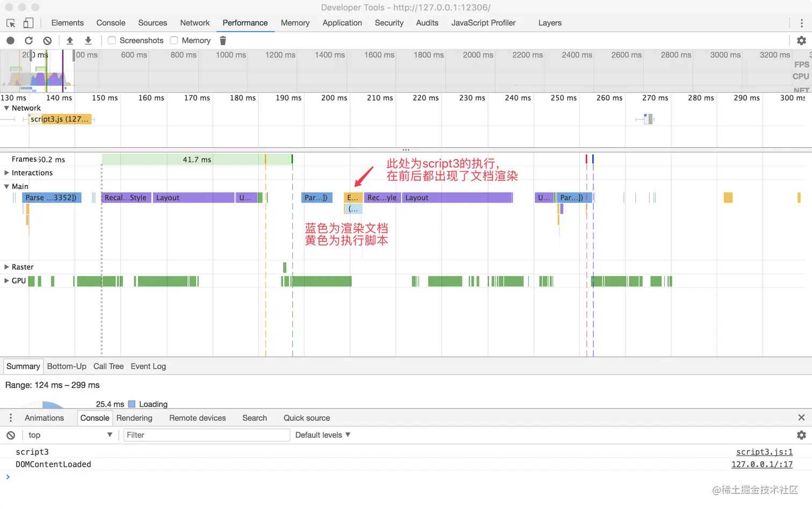The height and width of the screenshot is (509, 812).
Task: Collapse the Main thread track
Action: (6, 187)
